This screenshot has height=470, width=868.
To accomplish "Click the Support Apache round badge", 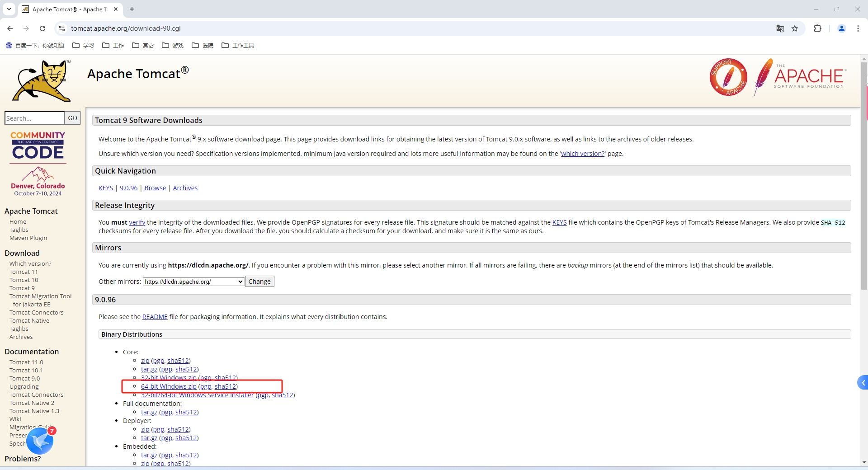I will click(728, 77).
